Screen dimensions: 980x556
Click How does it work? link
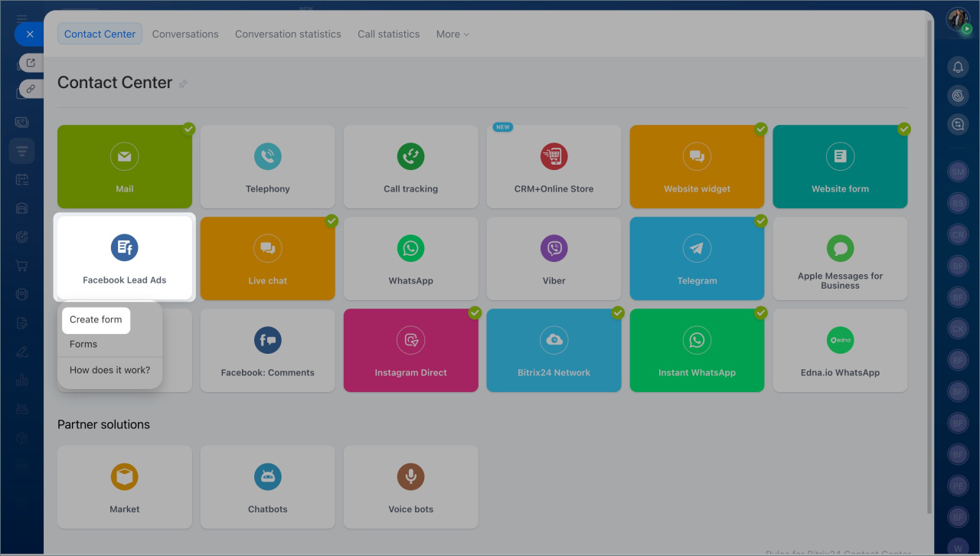[x=109, y=370]
